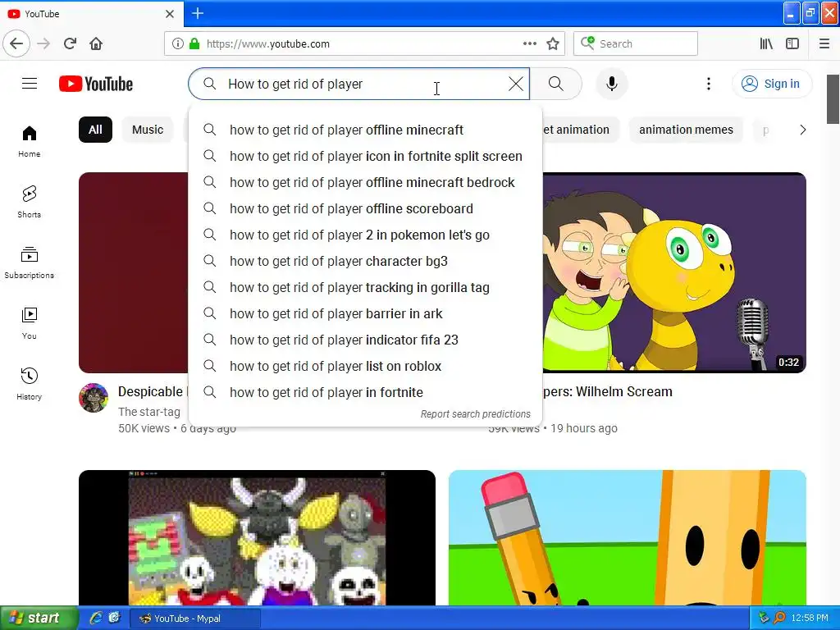Open The star-tag channel link
Viewport: 840px width, 630px height.
pos(149,412)
